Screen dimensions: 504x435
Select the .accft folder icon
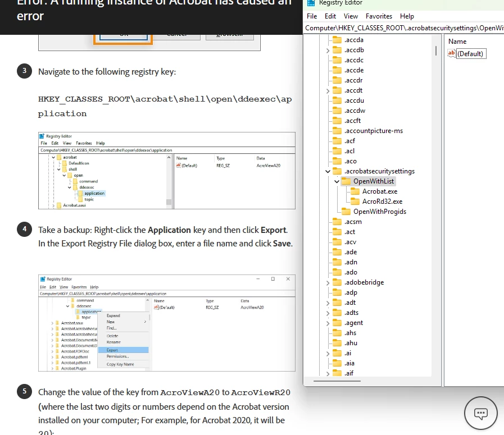point(337,121)
